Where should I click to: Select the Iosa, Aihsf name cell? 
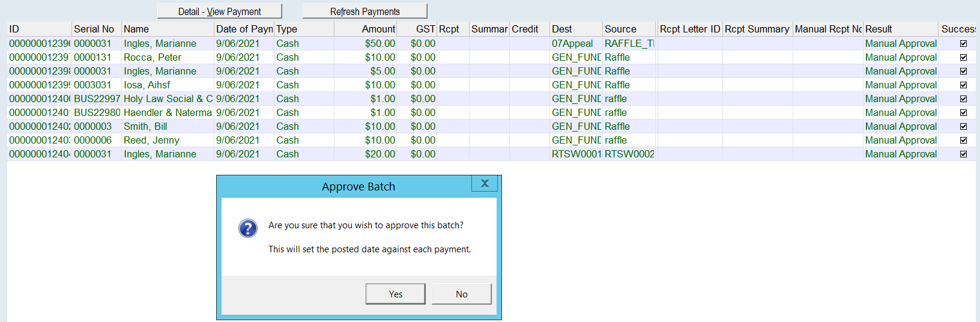168,85
